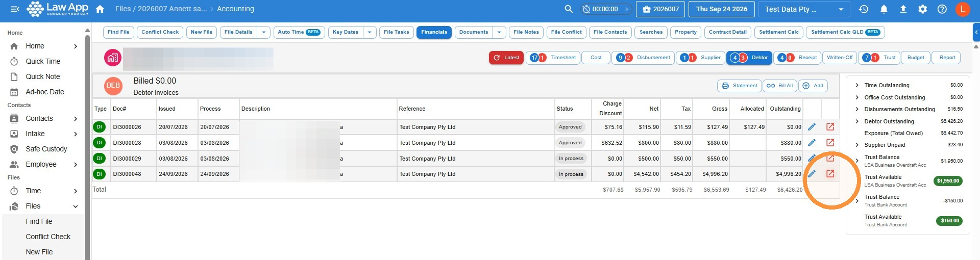Start the 00:00:00 timer

tap(627, 9)
